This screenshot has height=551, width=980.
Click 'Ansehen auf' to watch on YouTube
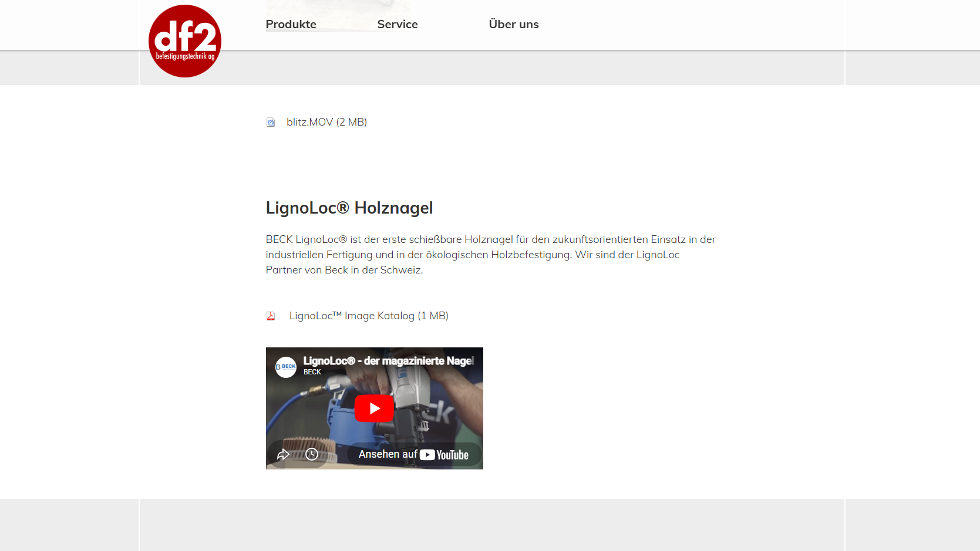[388, 454]
